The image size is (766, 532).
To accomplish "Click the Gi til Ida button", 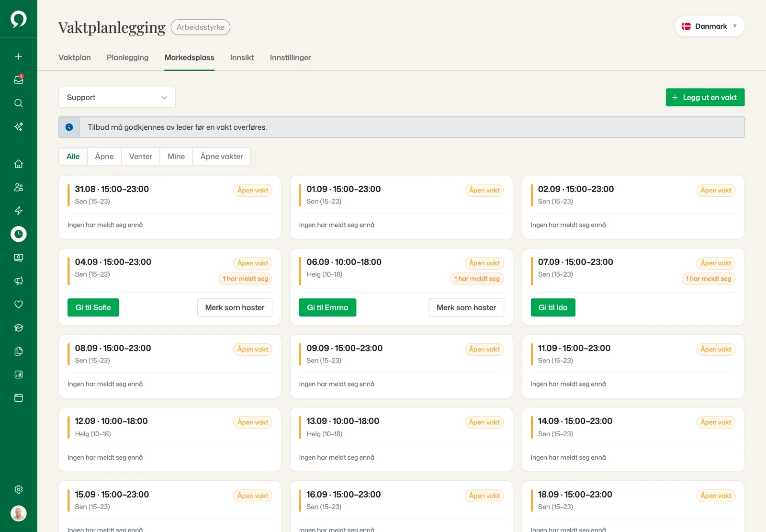I will tap(553, 307).
